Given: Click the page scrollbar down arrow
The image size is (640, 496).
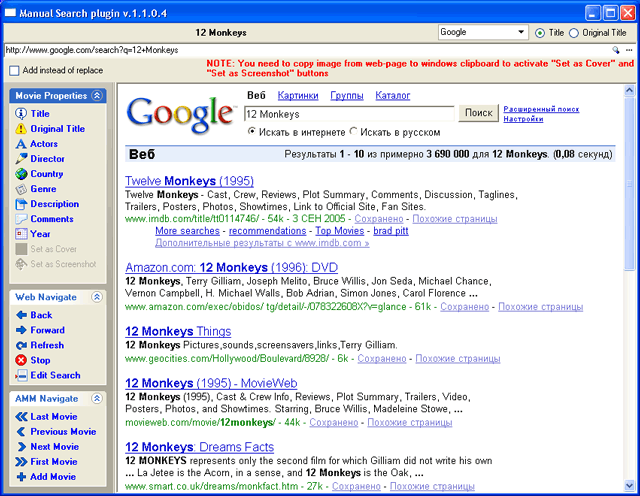Looking at the screenshot, I should pyautogui.click(x=629, y=485).
